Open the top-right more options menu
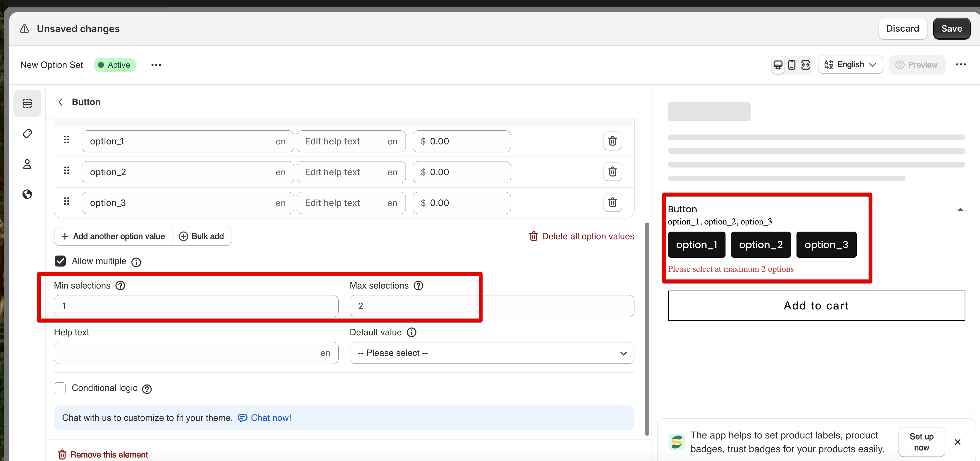This screenshot has width=980, height=461. 960,65
